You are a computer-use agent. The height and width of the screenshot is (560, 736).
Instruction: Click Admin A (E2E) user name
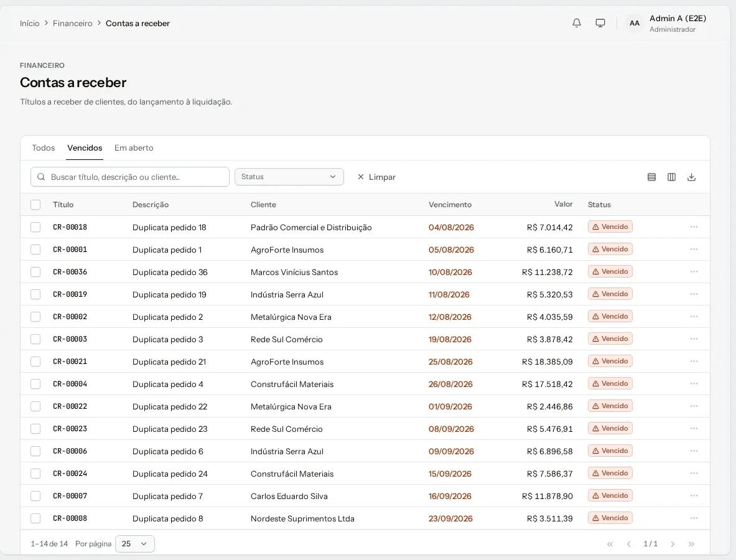pos(678,18)
